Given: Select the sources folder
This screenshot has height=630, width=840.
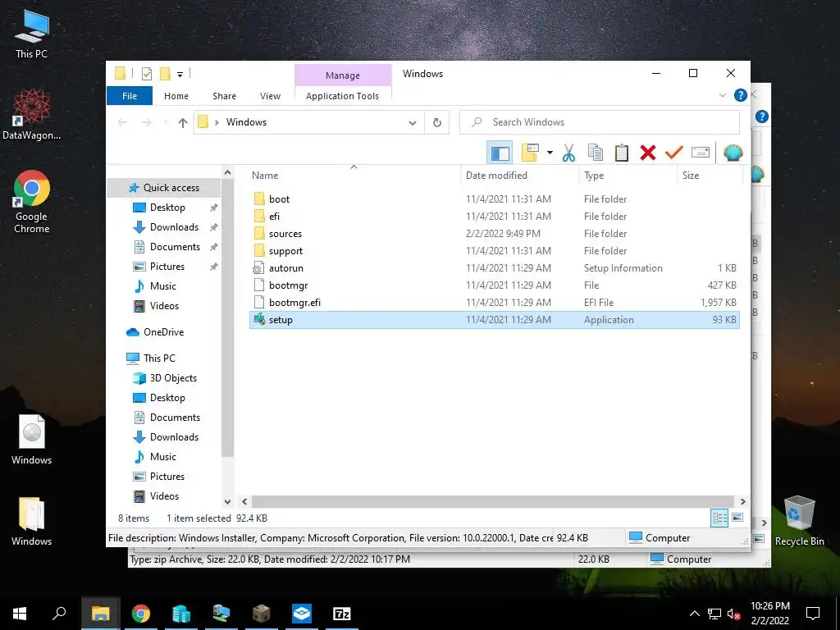Looking at the screenshot, I should pyautogui.click(x=494, y=234).
